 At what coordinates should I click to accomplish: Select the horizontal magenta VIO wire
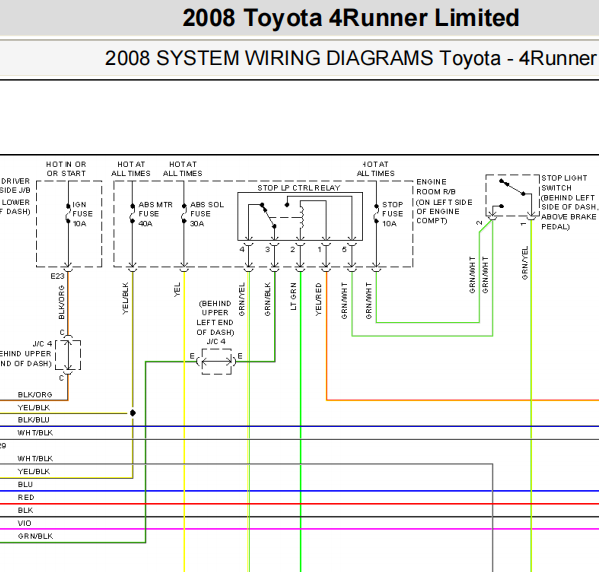coord(300,529)
